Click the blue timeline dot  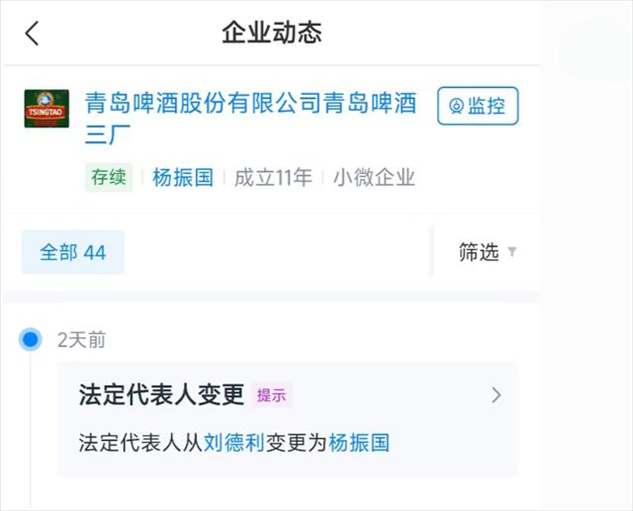pyautogui.click(x=31, y=340)
